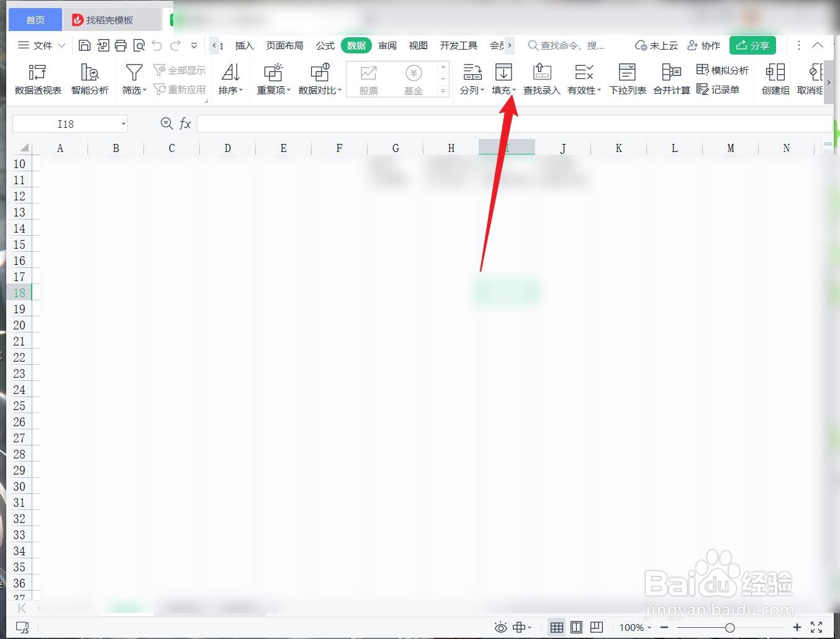Switch to normal grid view
This screenshot has width=840, height=639.
tap(557, 627)
